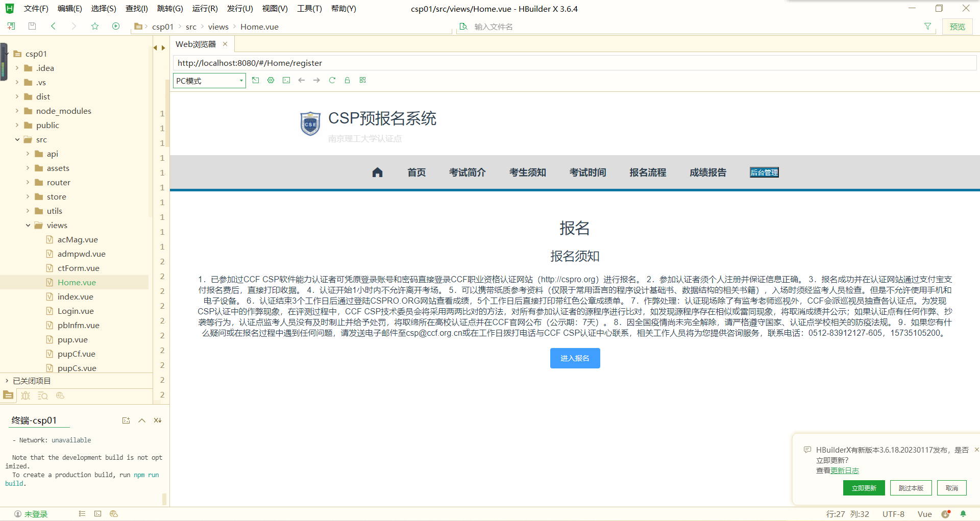Expand the public folder
The width and height of the screenshot is (980, 521).
17,125
